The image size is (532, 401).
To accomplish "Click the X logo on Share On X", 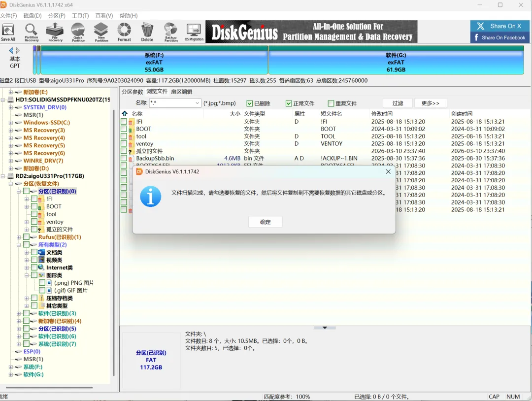I will point(480,26).
